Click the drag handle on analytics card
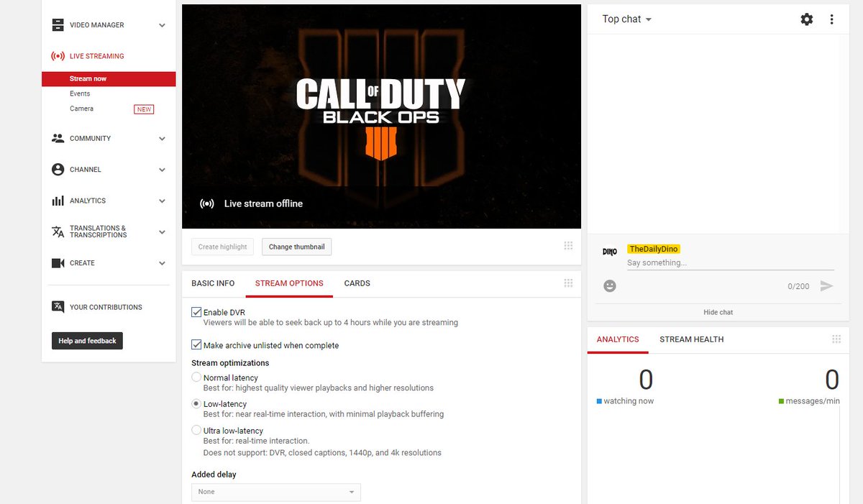 [836, 339]
